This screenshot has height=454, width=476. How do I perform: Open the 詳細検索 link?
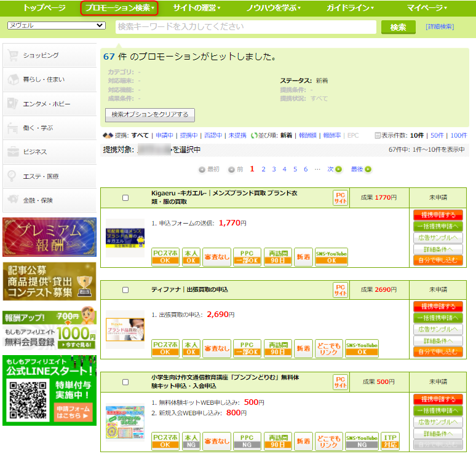point(440,26)
